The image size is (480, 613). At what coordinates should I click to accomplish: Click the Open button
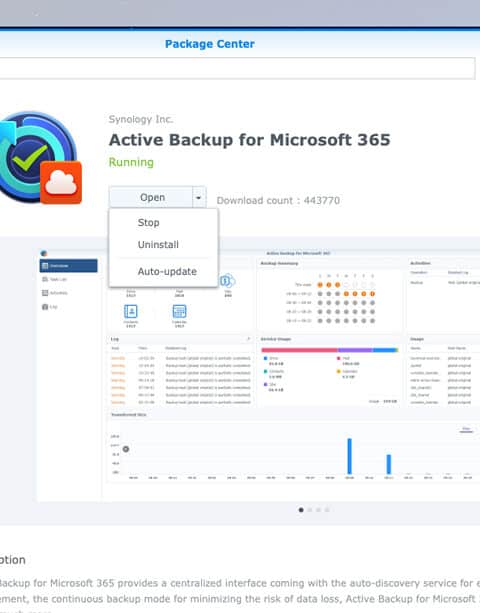[151, 197]
